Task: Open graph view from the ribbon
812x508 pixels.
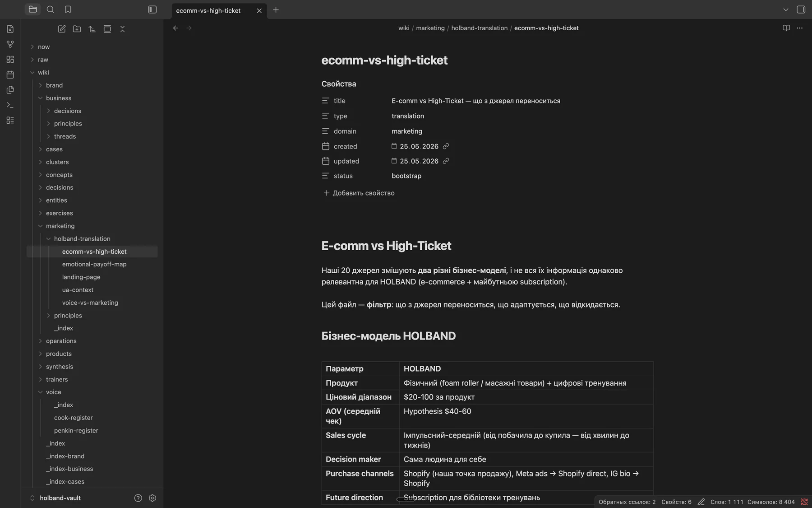Action: tap(10, 44)
